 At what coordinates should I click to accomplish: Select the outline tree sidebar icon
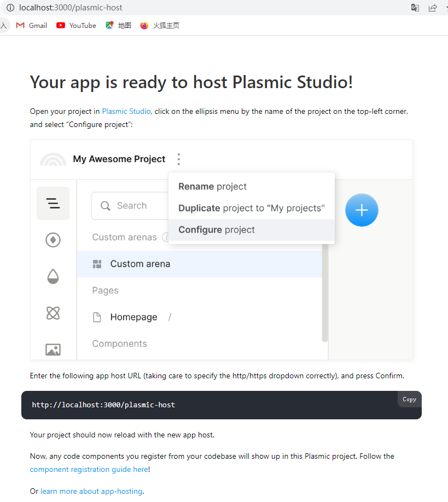click(53, 204)
